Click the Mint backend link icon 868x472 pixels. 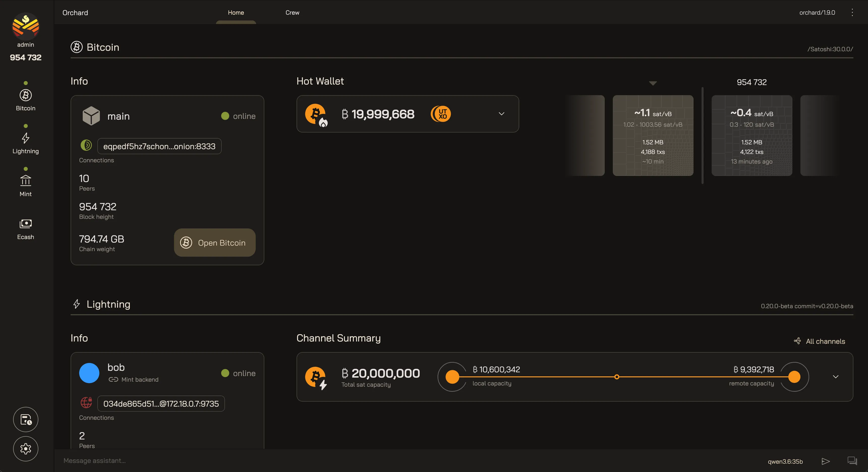click(x=113, y=379)
